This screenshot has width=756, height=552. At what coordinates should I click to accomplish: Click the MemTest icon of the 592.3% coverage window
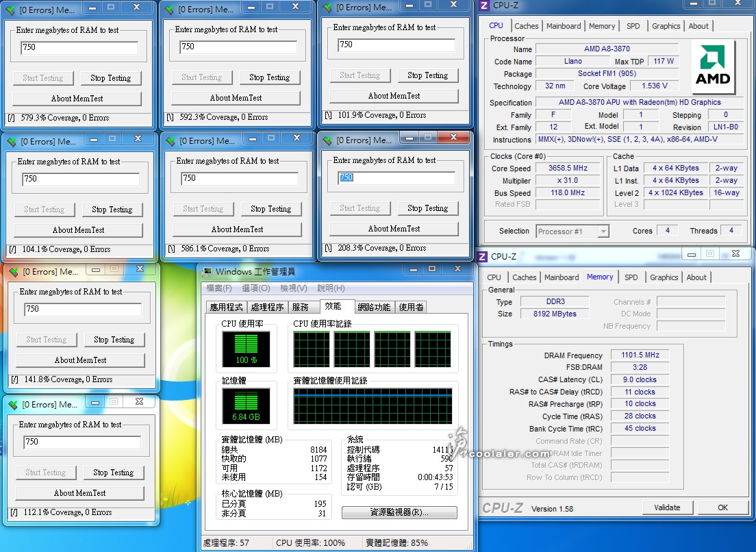click(169, 10)
